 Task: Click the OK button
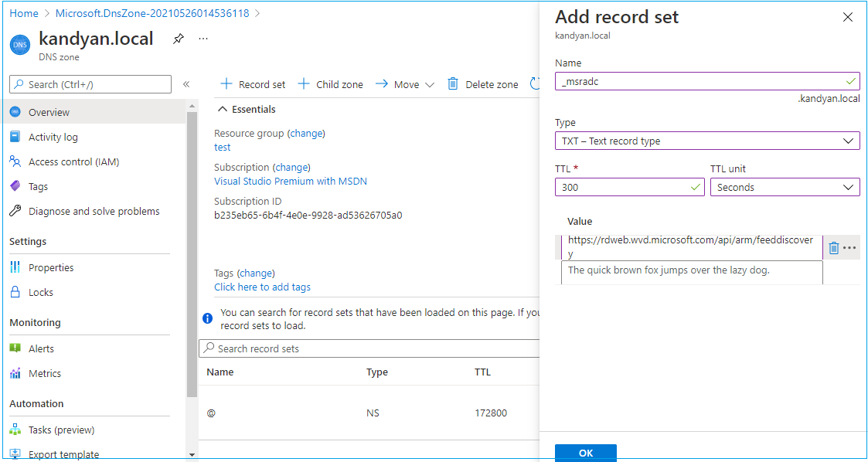586,454
